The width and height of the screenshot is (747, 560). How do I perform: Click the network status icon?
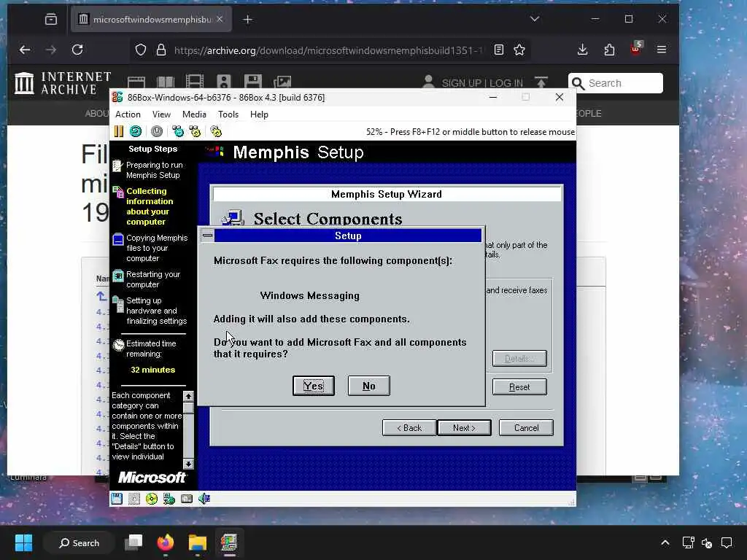click(169, 499)
